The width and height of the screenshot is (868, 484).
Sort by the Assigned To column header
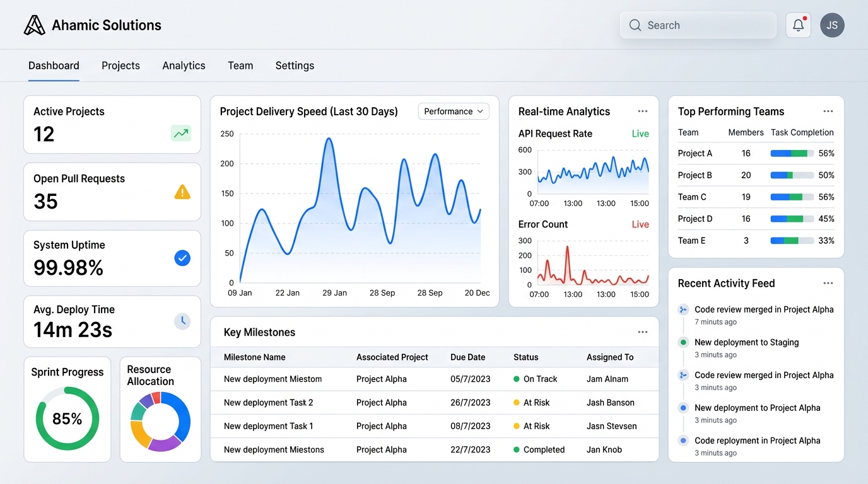[610, 357]
